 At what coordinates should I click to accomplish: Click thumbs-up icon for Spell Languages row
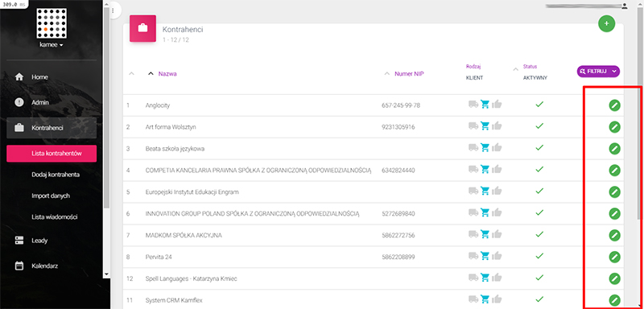pos(497,278)
